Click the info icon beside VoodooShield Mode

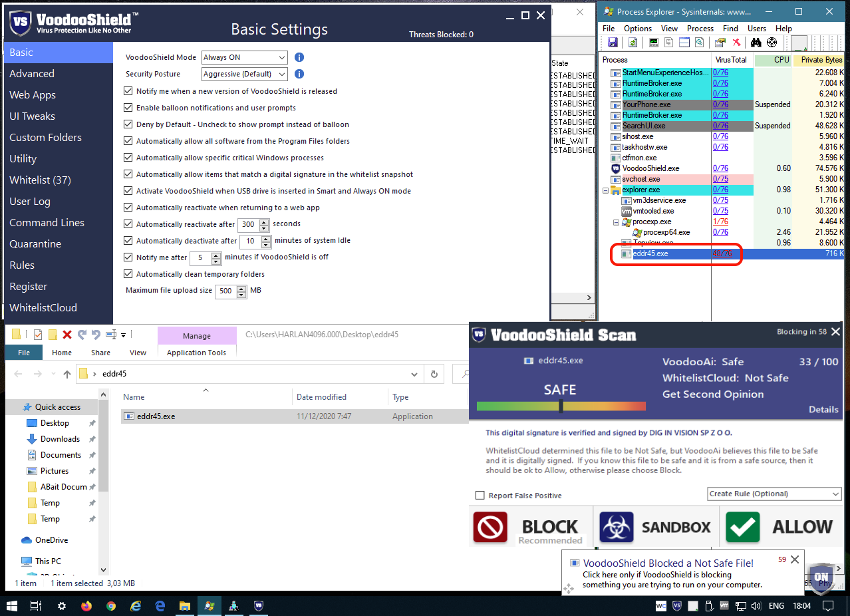(x=299, y=57)
